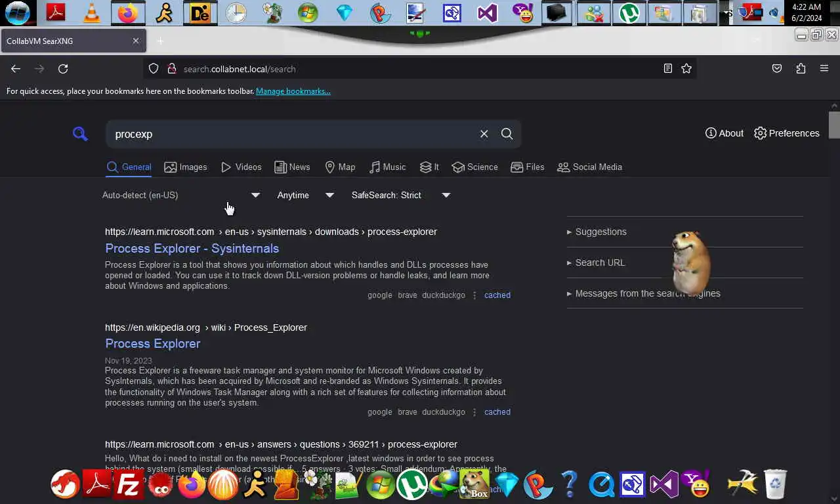Open search Preferences
This screenshot has height=504, width=840.
click(x=786, y=133)
